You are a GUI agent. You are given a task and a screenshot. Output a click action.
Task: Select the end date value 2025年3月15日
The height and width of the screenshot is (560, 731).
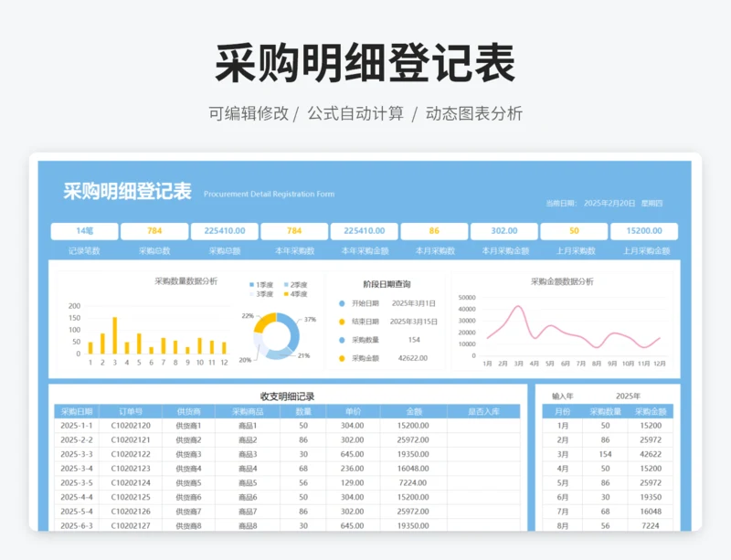pyautogui.click(x=414, y=322)
